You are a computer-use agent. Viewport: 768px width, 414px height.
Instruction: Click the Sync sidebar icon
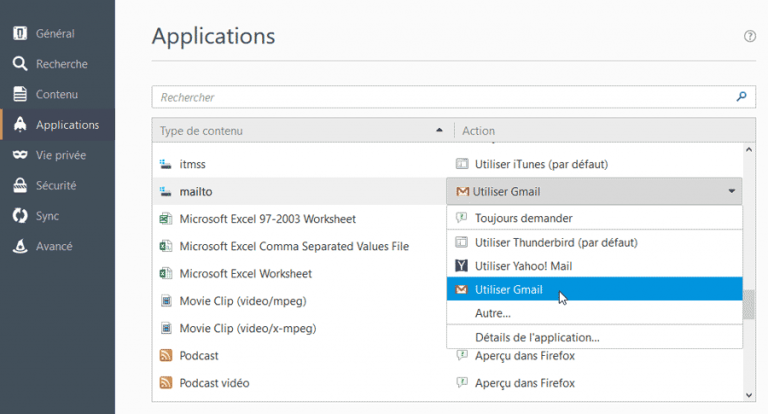pyautogui.click(x=20, y=215)
